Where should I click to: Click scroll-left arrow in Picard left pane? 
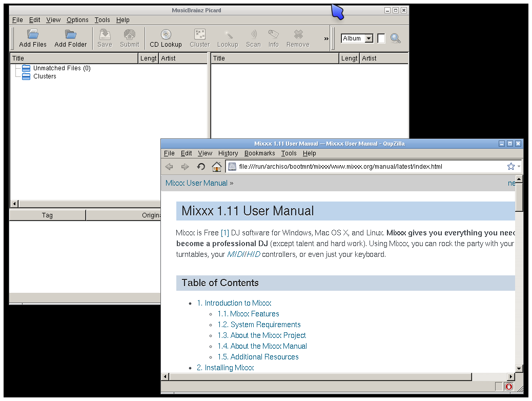point(14,204)
